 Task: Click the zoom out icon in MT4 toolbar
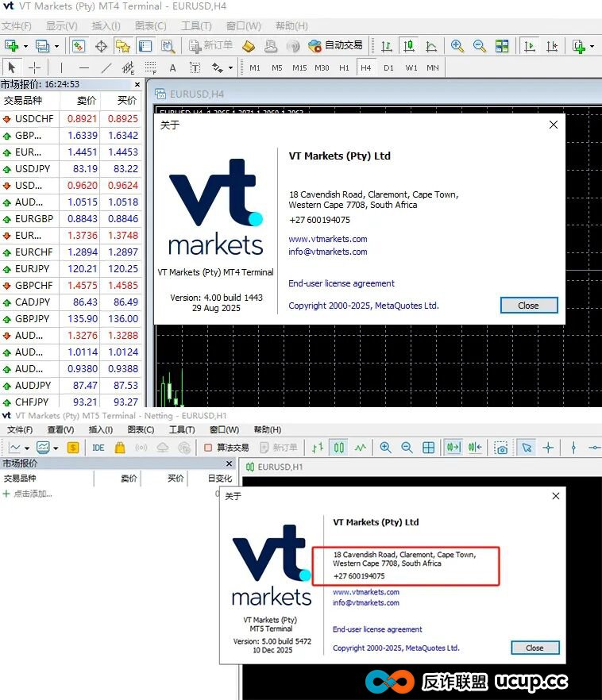click(480, 46)
